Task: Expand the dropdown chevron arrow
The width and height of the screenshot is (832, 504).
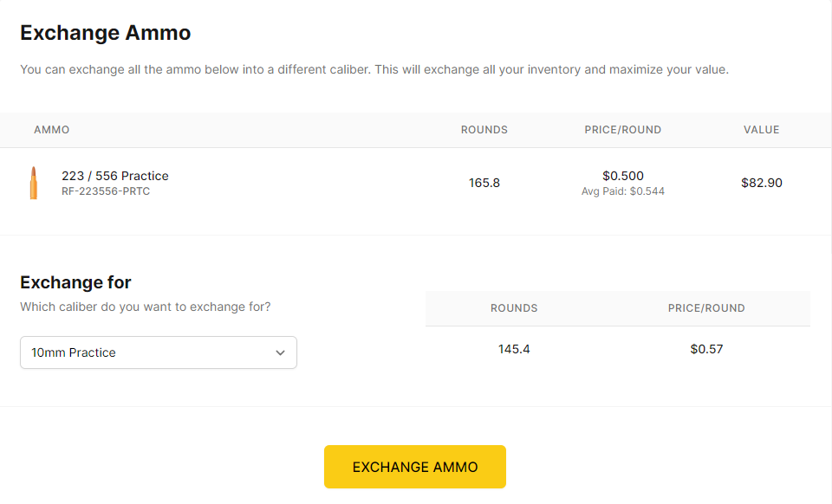Action: (x=280, y=353)
